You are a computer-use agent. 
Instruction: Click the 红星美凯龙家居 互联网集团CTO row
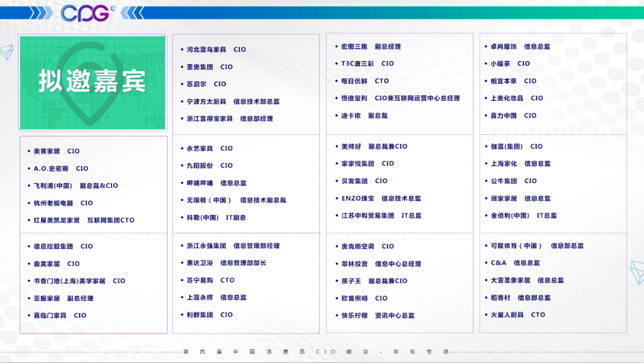[x=84, y=220]
